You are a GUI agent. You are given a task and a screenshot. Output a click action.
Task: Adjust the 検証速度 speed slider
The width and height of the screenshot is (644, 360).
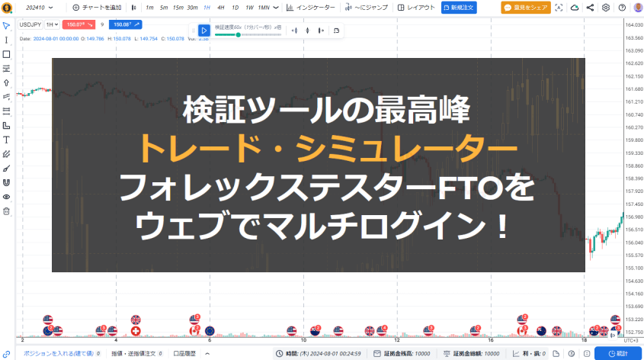238,34
